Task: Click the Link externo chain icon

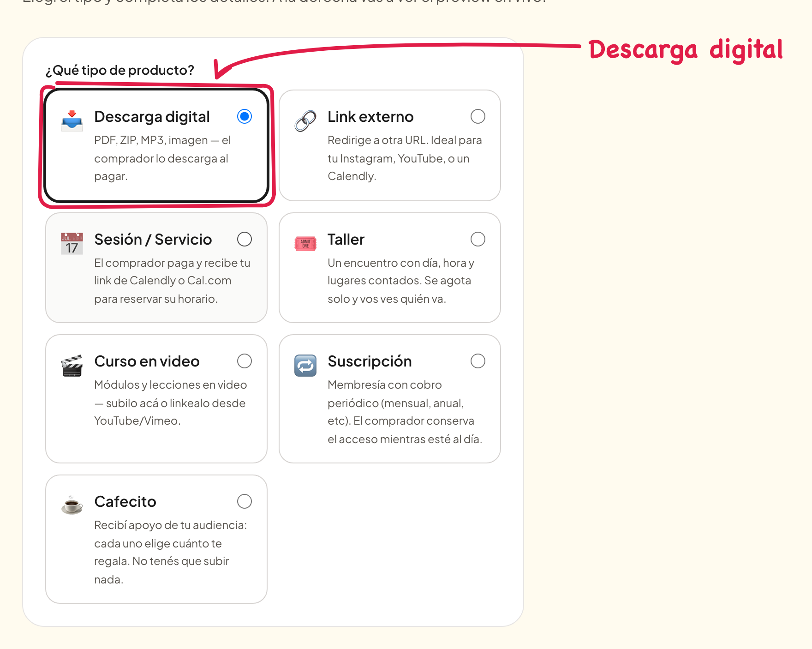Action: click(x=305, y=121)
